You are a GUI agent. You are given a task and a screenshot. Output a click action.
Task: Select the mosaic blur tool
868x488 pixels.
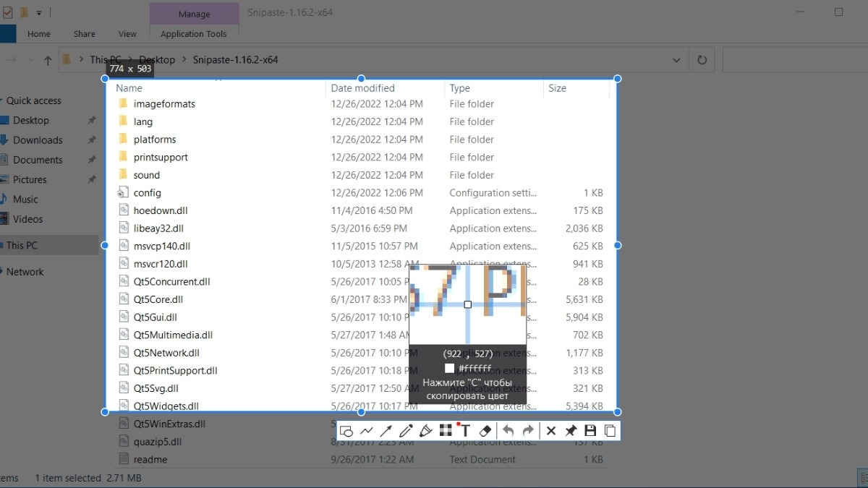[446, 431]
